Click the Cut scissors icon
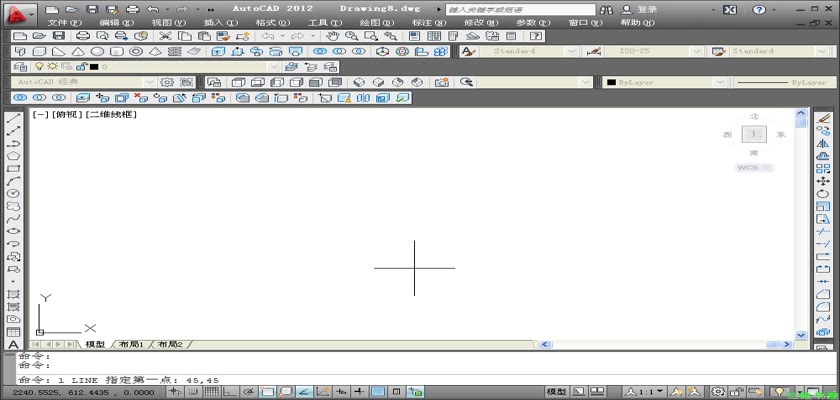The image size is (840, 400). click(x=166, y=36)
